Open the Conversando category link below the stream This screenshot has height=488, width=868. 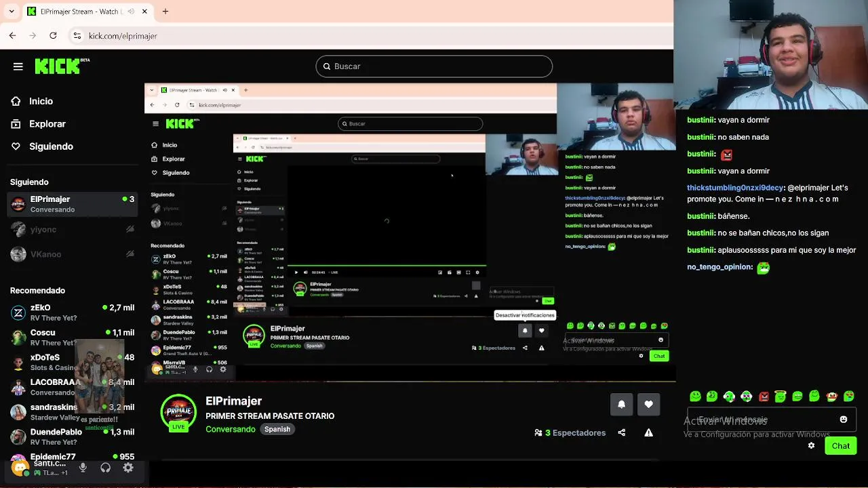pyautogui.click(x=231, y=429)
